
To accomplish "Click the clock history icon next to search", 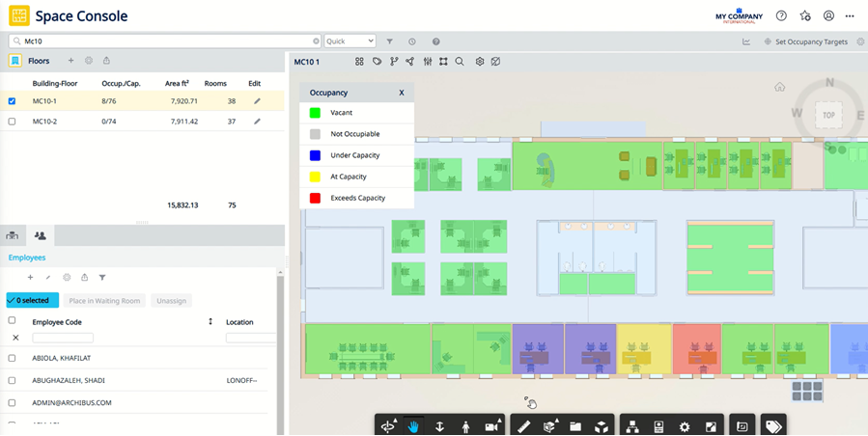I will (x=412, y=41).
